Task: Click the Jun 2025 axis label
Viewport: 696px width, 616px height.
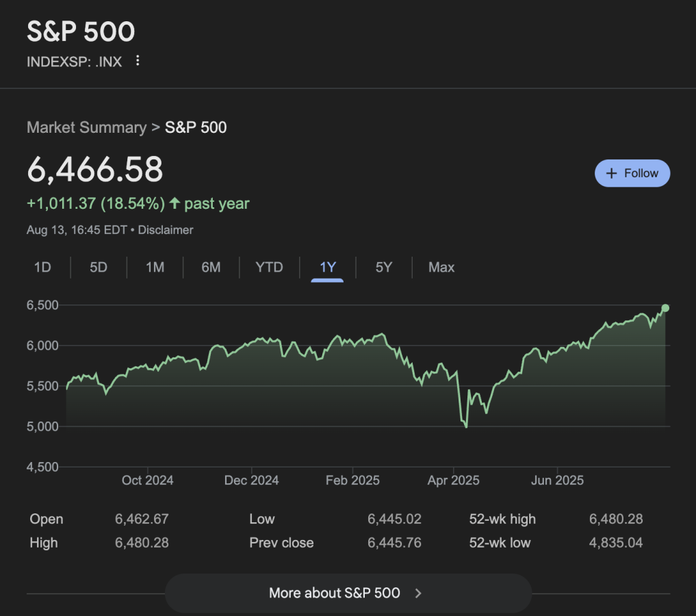Action: (557, 480)
